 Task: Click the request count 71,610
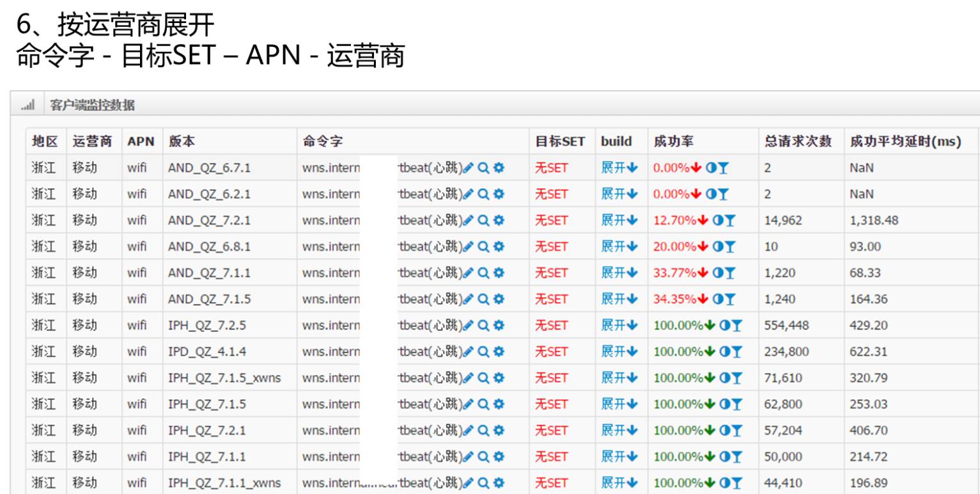783,378
